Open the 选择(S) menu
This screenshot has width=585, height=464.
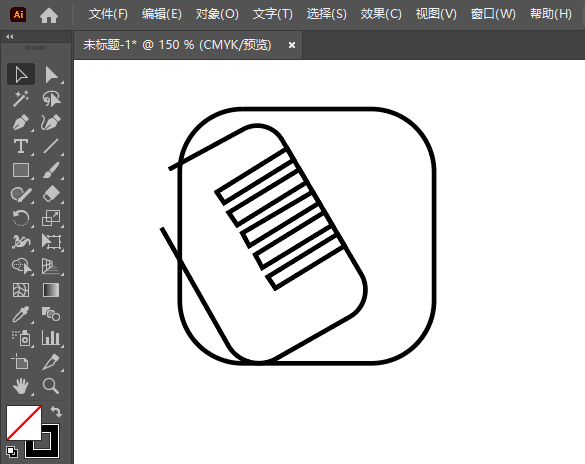326,14
